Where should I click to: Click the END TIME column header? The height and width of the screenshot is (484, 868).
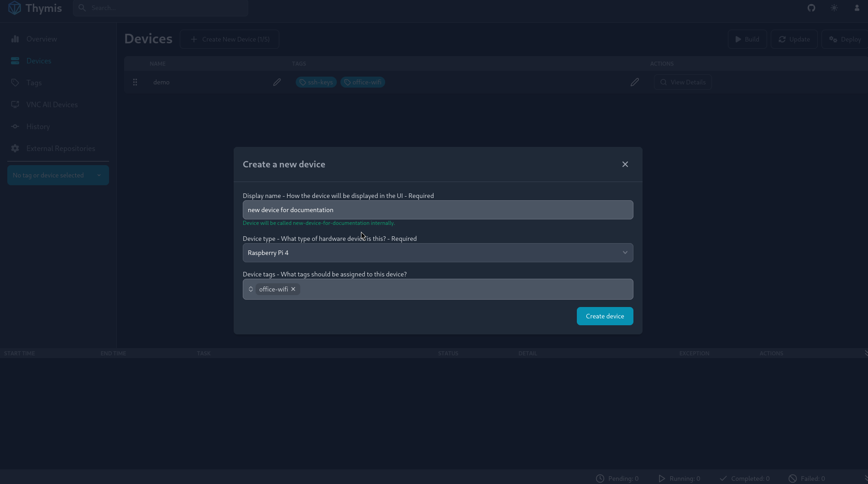point(113,353)
